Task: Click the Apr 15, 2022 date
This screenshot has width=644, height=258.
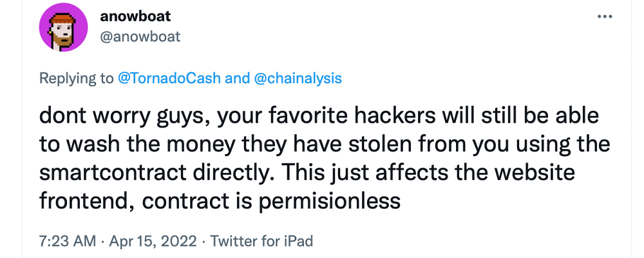Action: tap(153, 241)
